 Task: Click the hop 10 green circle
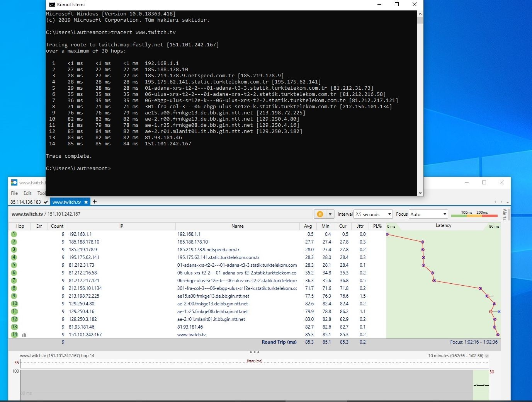point(14,304)
